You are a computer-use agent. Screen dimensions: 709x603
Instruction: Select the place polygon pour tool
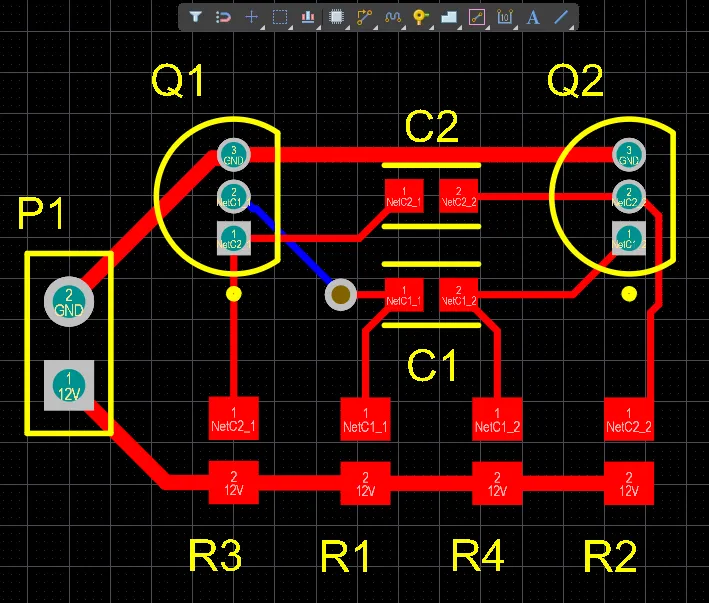449,17
